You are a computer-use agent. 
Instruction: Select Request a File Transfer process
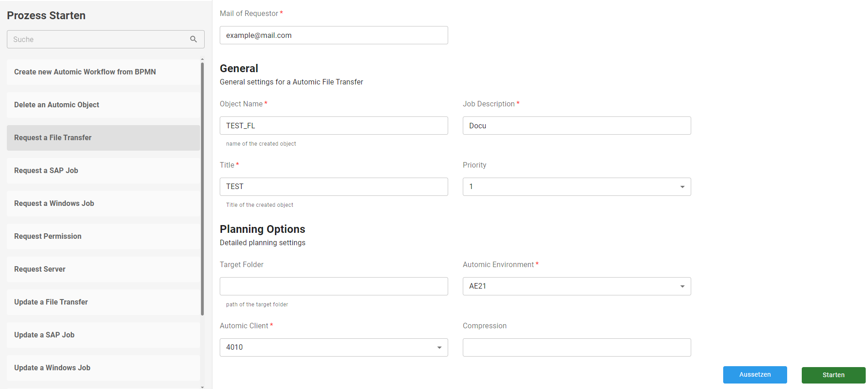(103, 138)
